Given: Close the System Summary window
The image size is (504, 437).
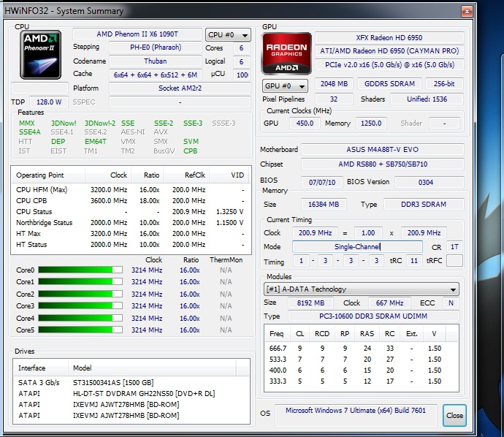Looking at the screenshot, I should (467, 12).
